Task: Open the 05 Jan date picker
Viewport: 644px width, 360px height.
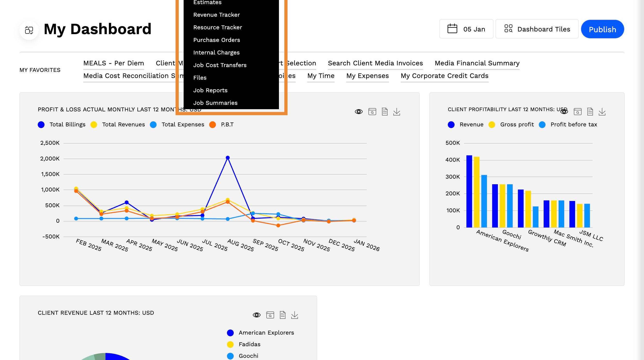Action: pyautogui.click(x=466, y=29)
